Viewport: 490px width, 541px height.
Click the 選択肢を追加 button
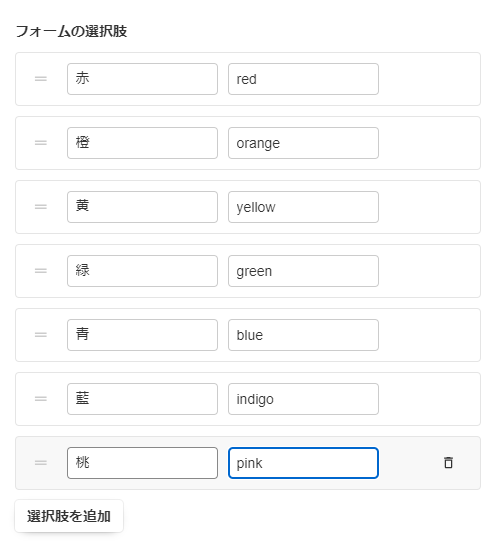(69, 516)
